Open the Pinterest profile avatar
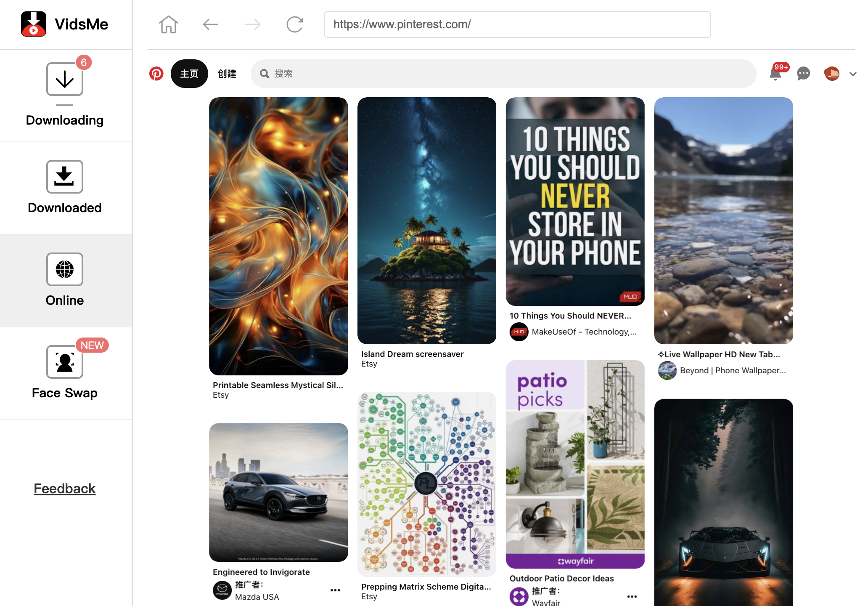 831,74
